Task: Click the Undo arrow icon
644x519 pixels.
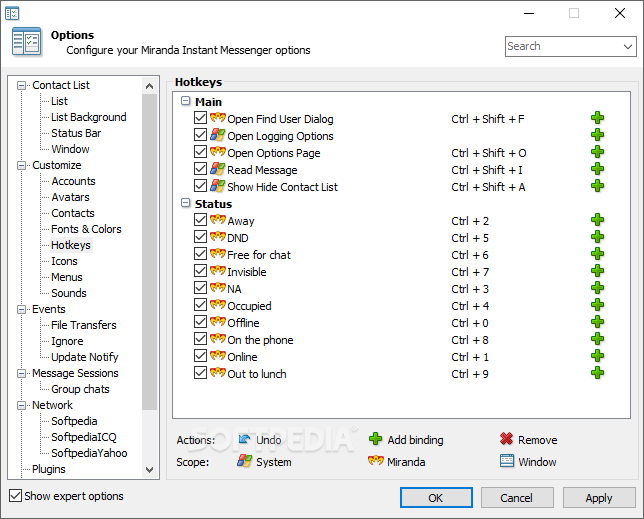Action: [x=244, y=439]
